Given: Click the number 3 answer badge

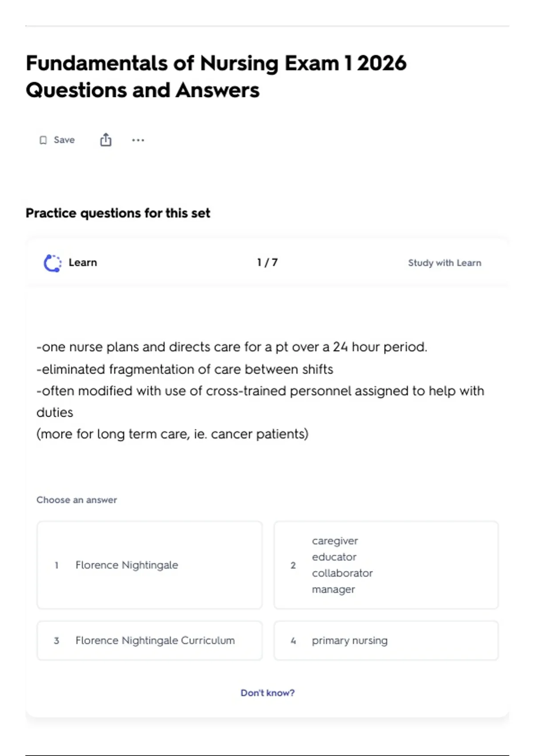Looking at the screenshot, I should tap(57, 641).
